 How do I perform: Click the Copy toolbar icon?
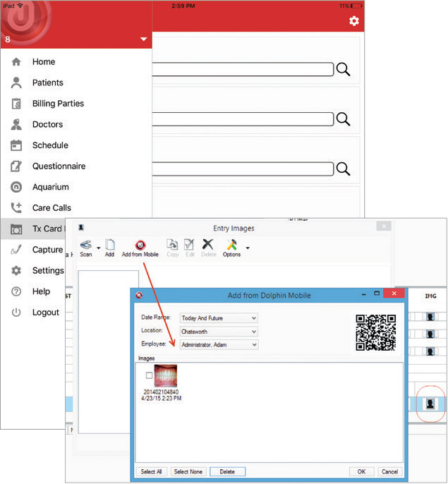172,245
